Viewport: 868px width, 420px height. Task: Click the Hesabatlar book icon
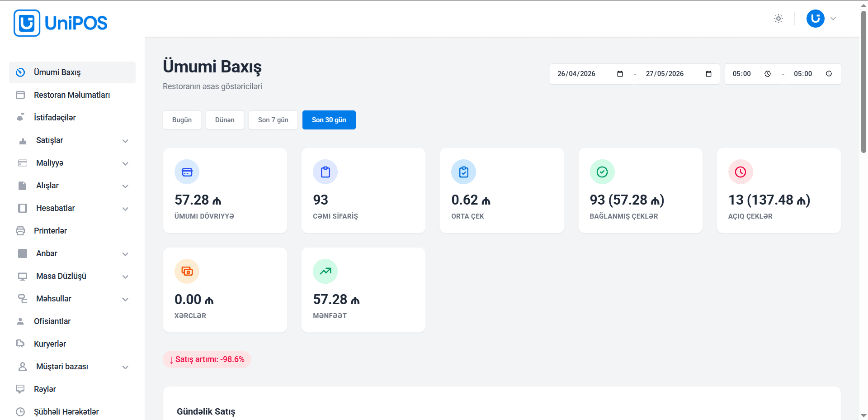[23, 208]
